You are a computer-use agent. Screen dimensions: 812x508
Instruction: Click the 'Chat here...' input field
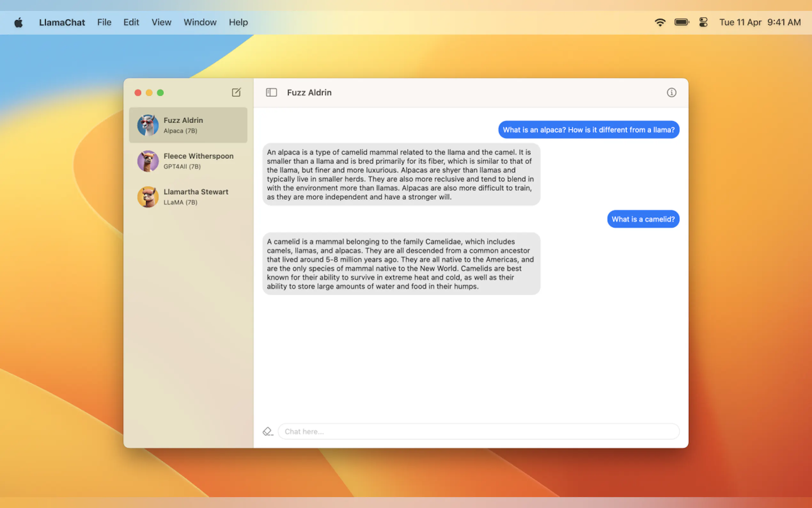(478, 432)
